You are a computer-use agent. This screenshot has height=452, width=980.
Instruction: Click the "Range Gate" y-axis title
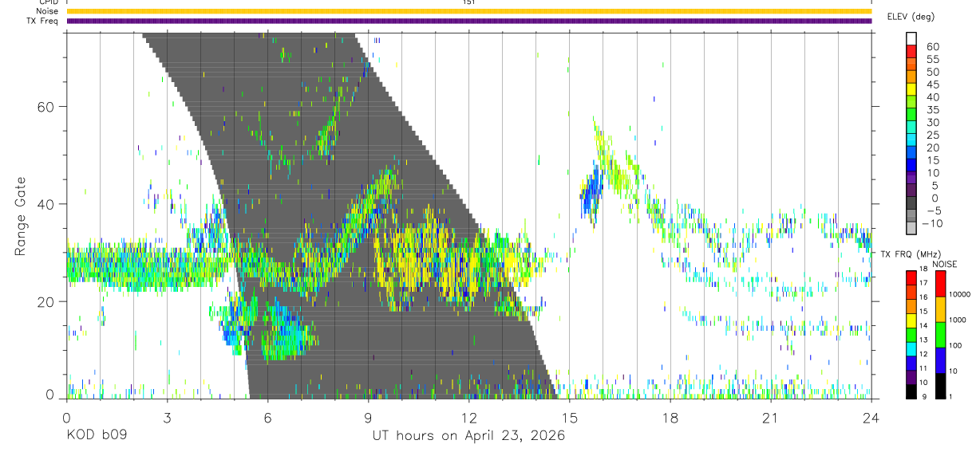pyautogui.click(x=20, y=216)
